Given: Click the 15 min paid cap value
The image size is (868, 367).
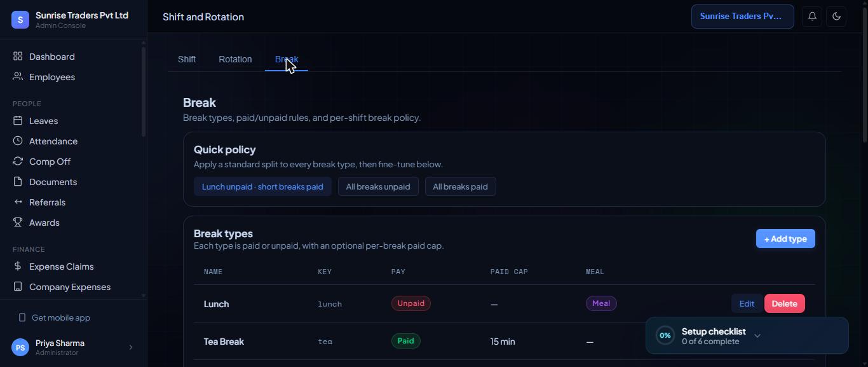Looking at the screenshot, I should click(503, 342).
